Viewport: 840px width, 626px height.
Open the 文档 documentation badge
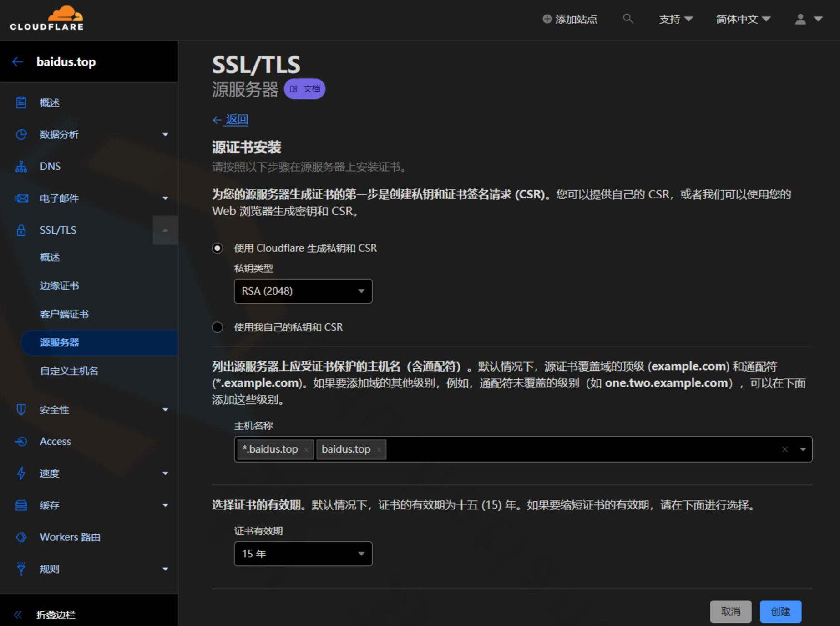click(x=304, y=89)
